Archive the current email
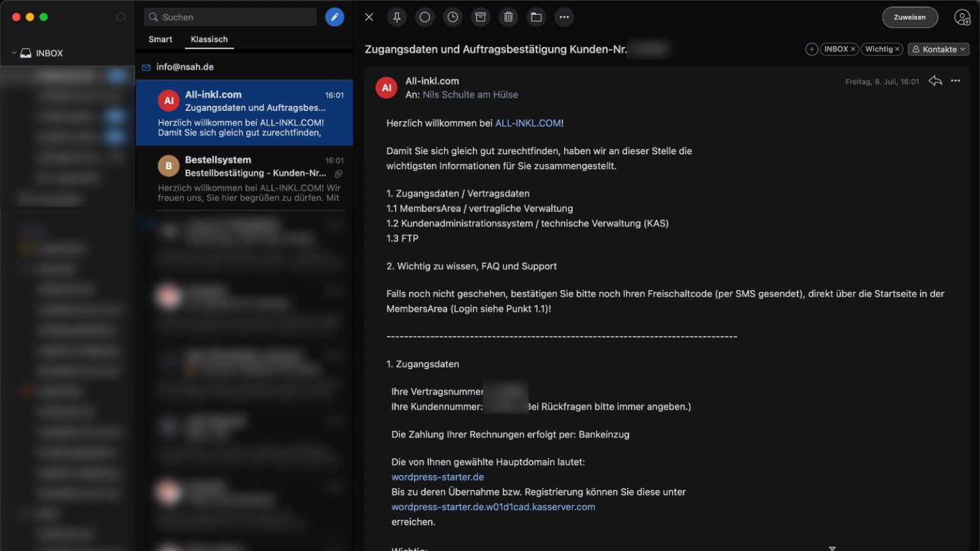980x551 pixels. click(x=480, y=17)
